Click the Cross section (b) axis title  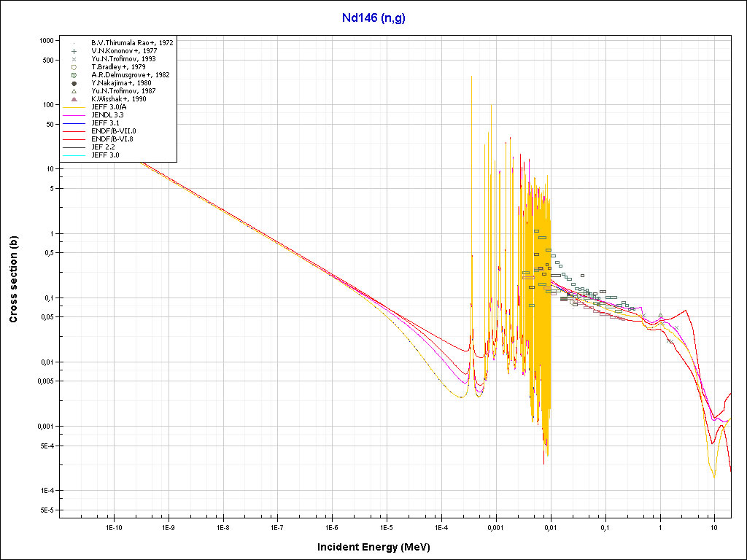pos(13,280)
